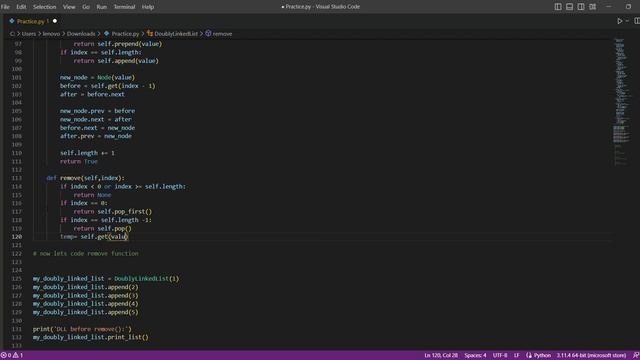The height and width of the screenshot is (360, 640).
Task: Open the Terminal menu
Action: [x=124, y=7]
